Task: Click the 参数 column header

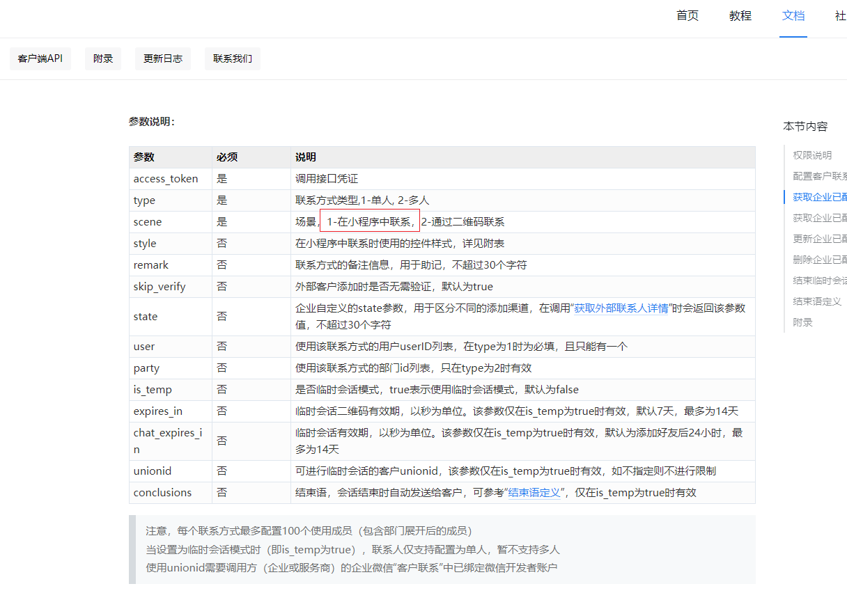Action: coord(171,157)
